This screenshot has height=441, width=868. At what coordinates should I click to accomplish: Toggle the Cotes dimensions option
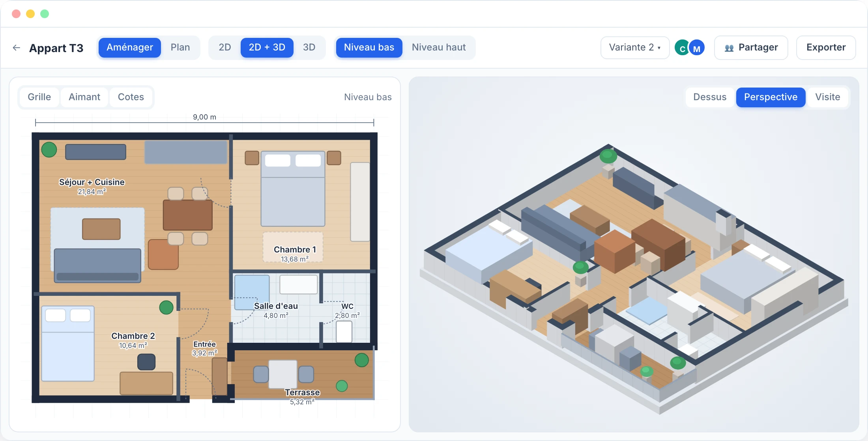click(131, 97)
